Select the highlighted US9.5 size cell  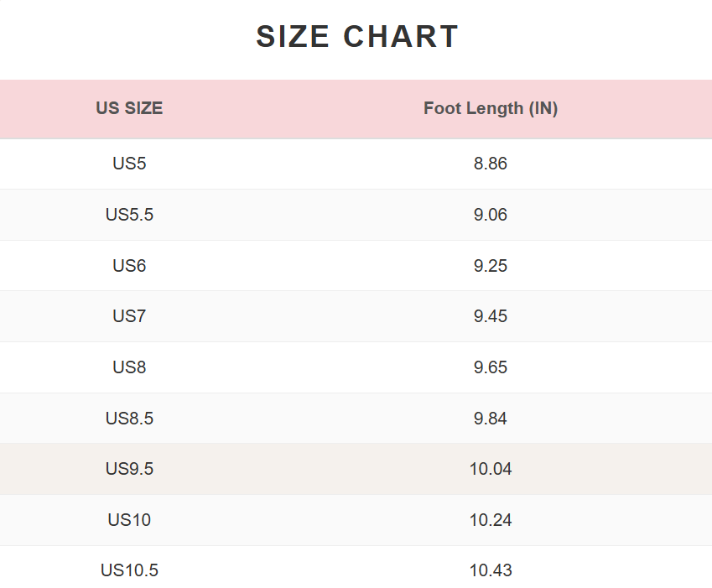coord(129,469)
